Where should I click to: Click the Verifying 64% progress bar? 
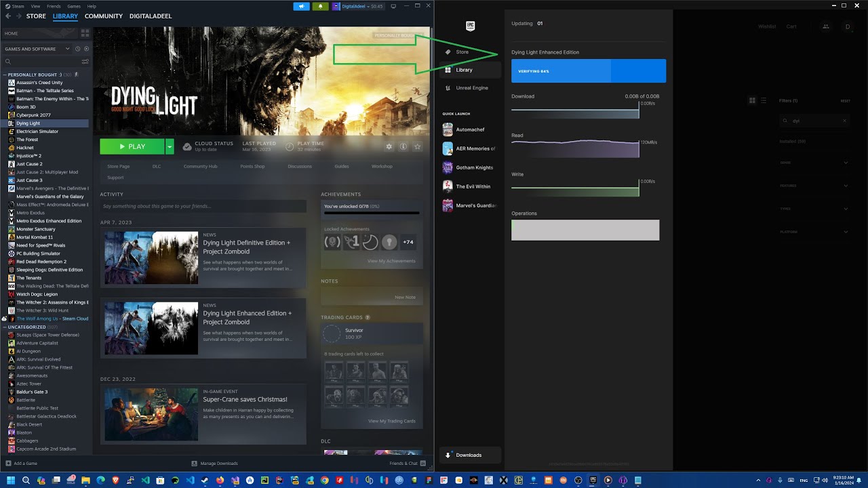tap(589, 70)
